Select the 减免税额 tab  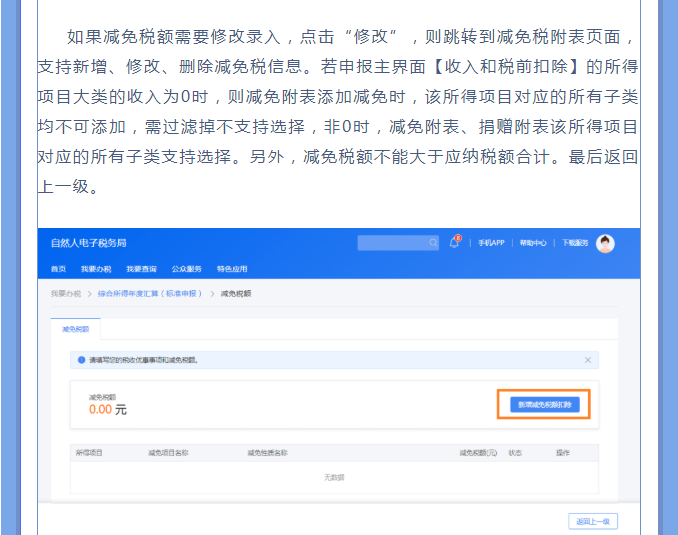76,329
